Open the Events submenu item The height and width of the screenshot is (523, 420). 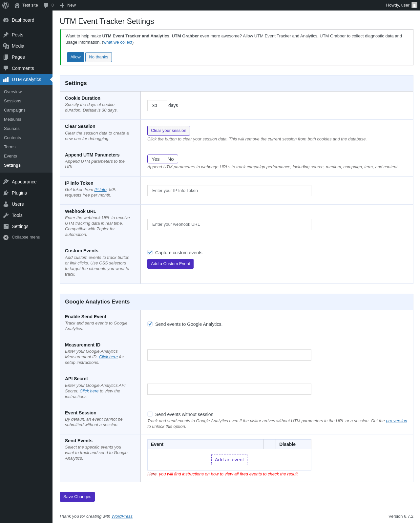point(10,156)
